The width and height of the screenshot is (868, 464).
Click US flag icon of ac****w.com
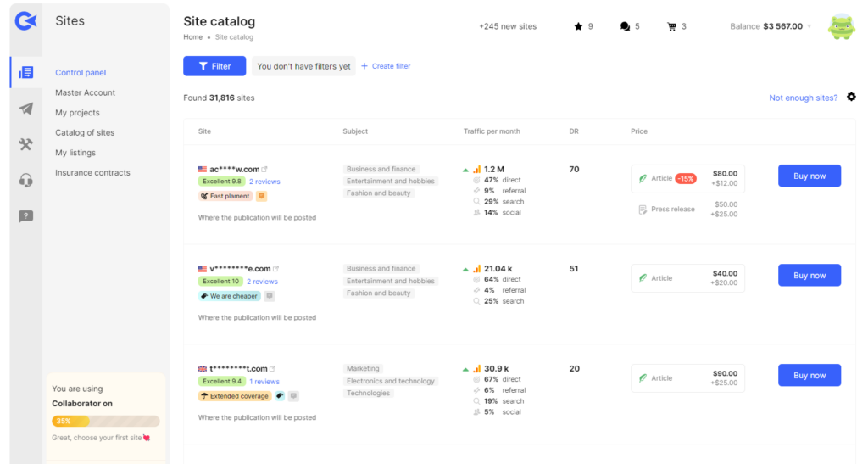pos(203,169)
